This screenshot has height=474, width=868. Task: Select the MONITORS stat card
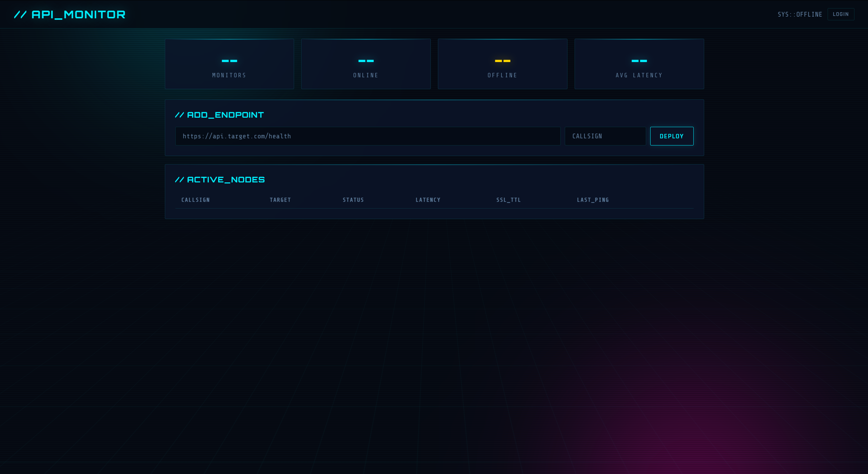[x=229, y=64]
